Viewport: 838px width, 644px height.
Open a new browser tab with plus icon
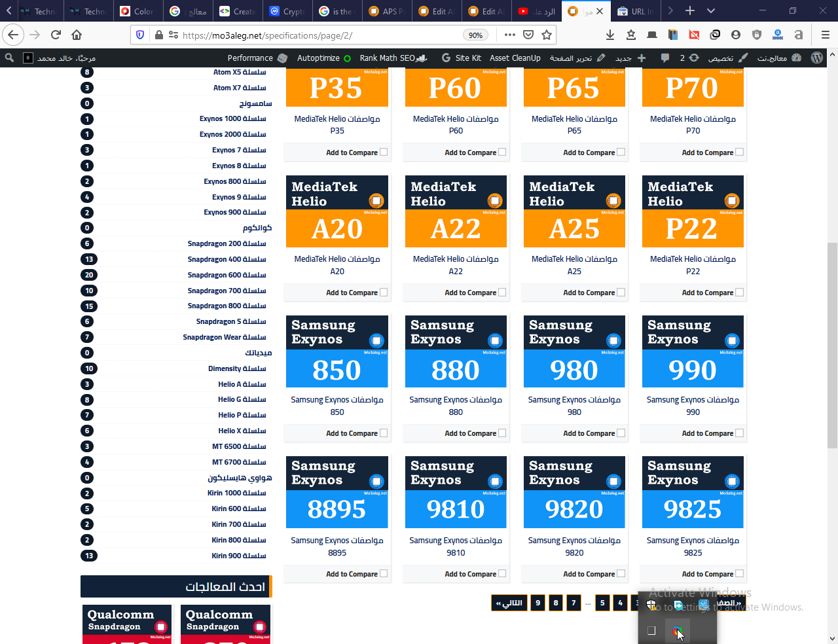(x=690, y=10)
